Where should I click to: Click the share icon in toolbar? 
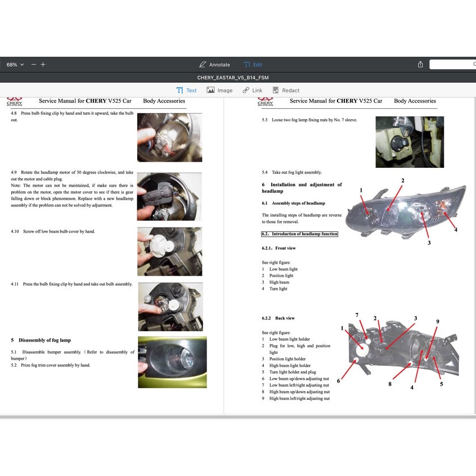tap(420, 65)
